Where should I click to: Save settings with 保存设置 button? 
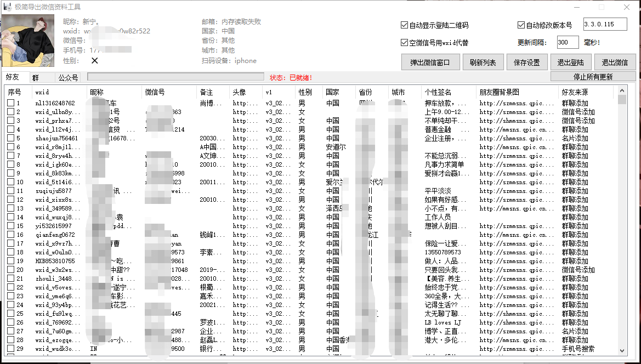coord(526,62)
